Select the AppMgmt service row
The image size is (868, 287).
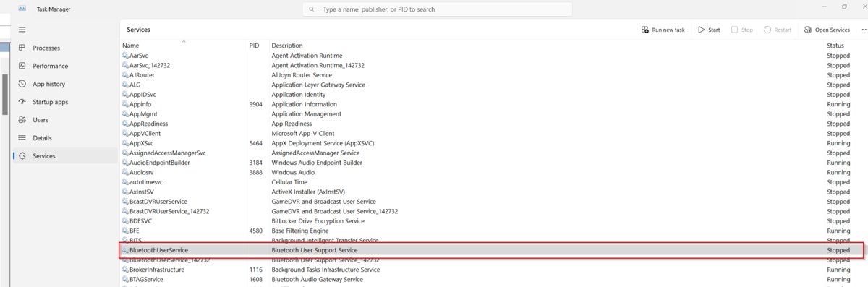(x=494, y=114)
